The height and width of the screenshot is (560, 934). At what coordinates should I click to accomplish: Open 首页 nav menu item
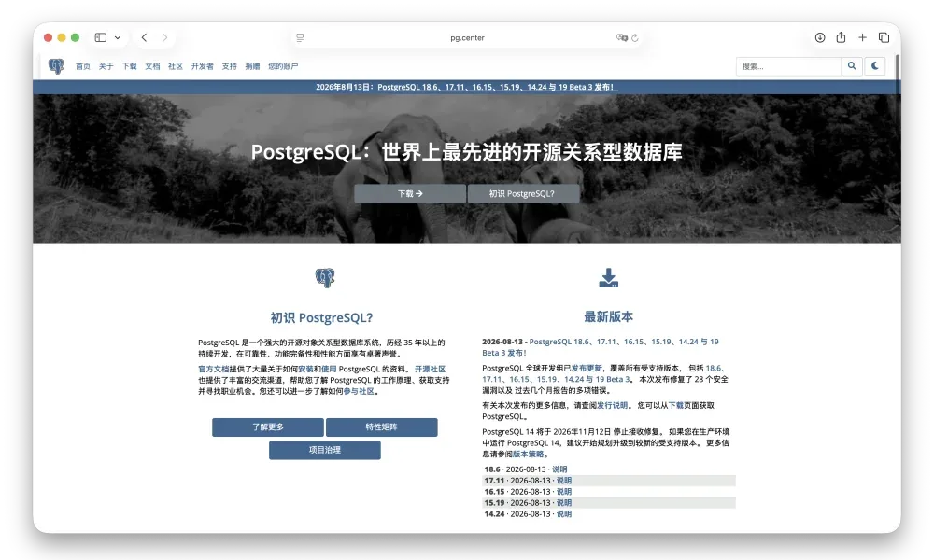[83, 66]
